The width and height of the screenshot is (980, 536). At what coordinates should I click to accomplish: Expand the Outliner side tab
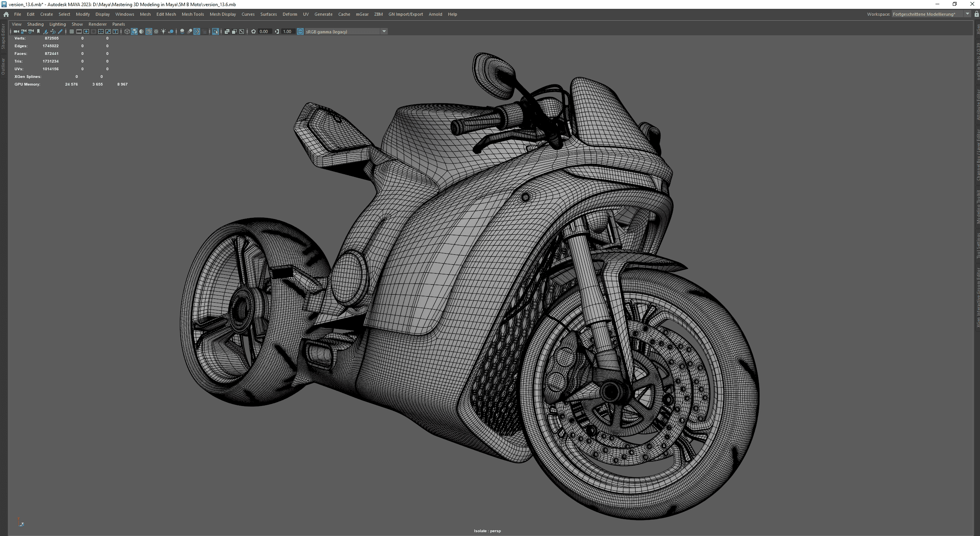3,67
